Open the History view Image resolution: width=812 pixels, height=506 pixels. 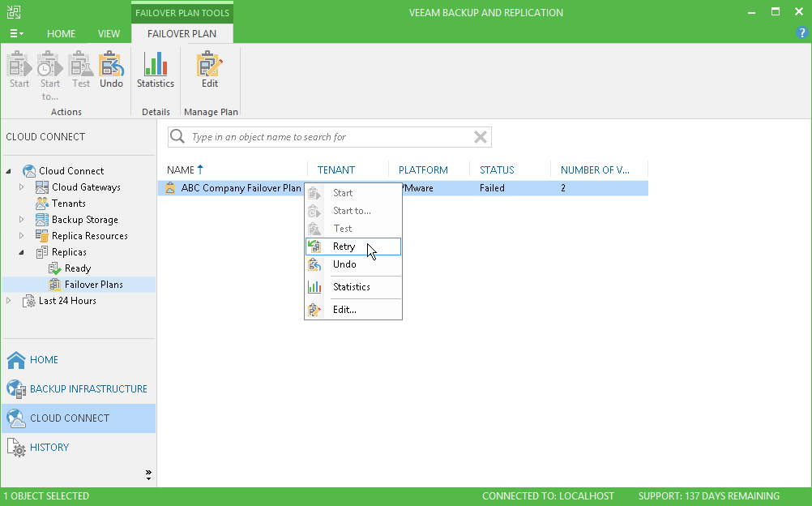tap(79, 448)
